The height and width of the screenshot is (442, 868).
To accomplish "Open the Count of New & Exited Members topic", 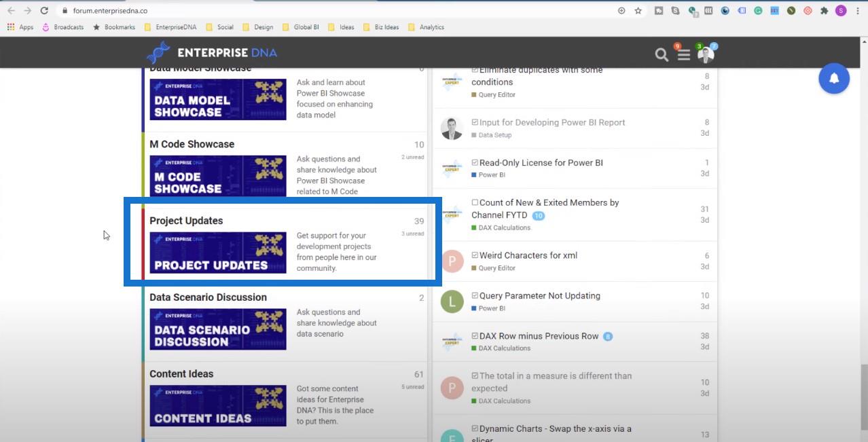I will coord(545,209).
